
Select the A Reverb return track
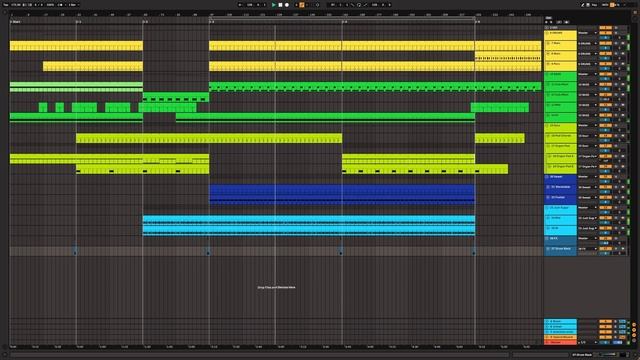coord(560,321)
